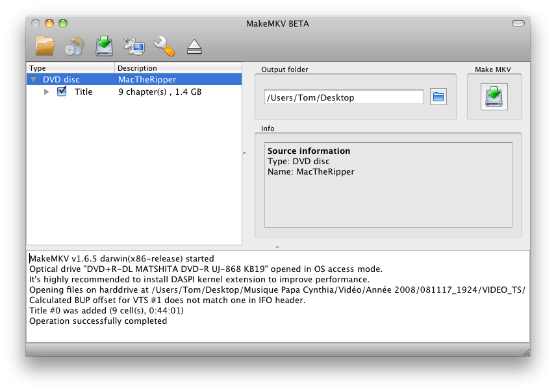Browse for output folder with blue folder icon
The height and width of the screenshot is (392, 556).
pos(438,97)
